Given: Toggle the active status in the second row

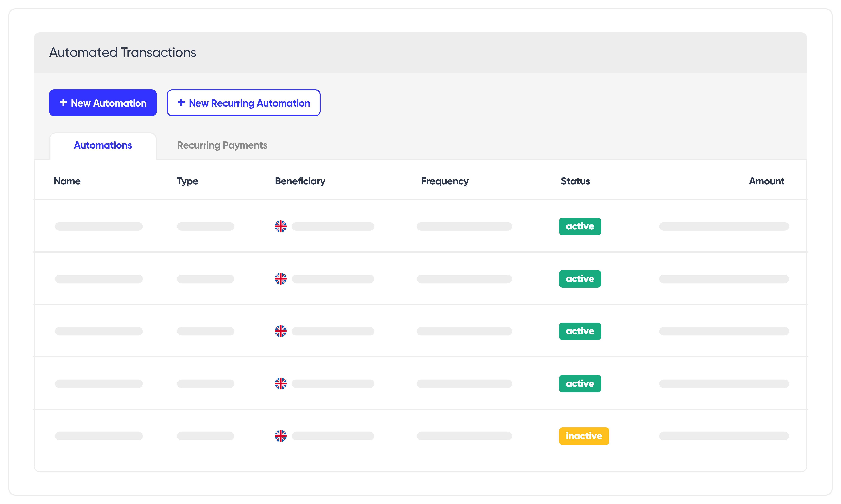Looking at the screenshot, I should click(x=580, y=279).
